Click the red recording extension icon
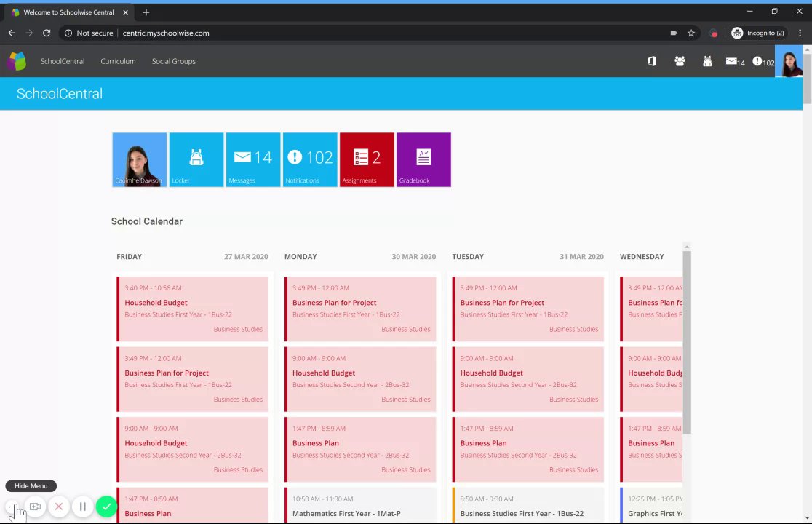The width and height of the screenshot is (812, 524). pos(714,33)
